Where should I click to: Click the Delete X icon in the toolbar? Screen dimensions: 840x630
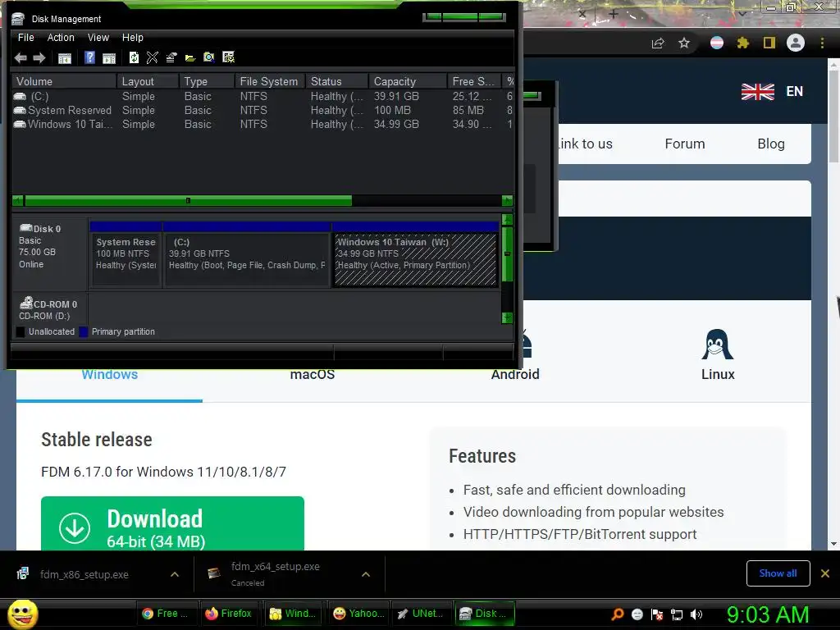(x=152, y=57)
